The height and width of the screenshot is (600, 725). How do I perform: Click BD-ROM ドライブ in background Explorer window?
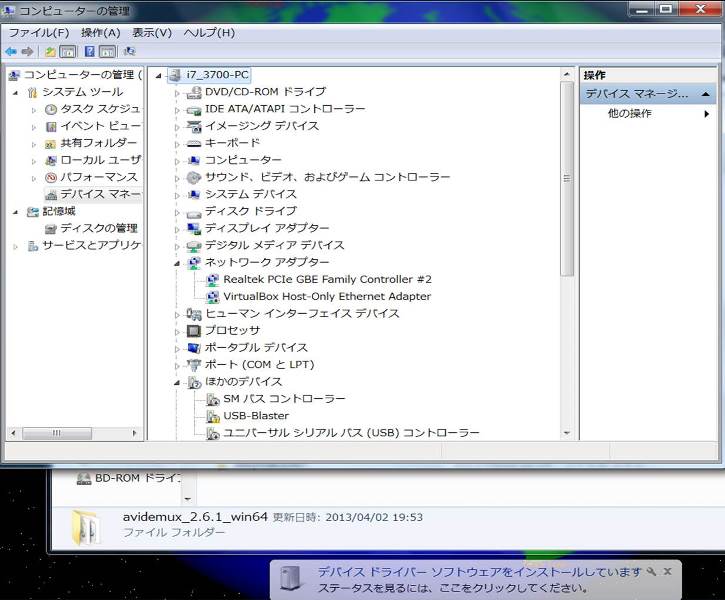point(138,478)
